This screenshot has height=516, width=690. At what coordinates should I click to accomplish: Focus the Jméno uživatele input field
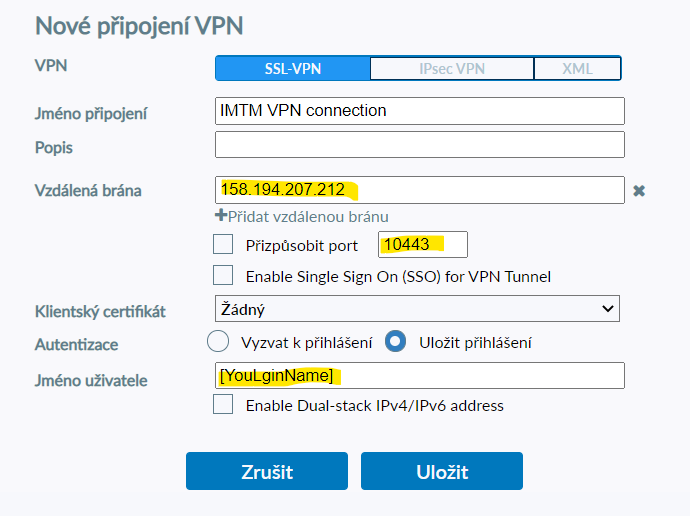[x=419, y=375]
